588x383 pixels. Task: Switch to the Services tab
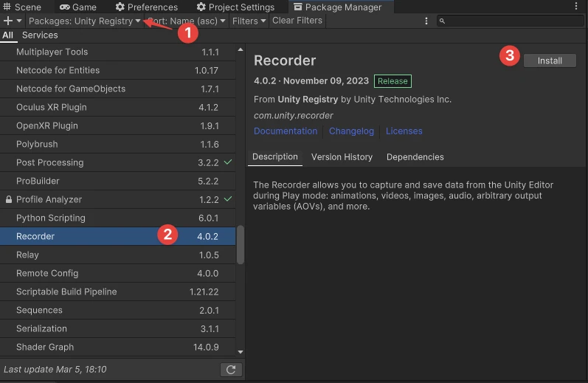coord(40,35)
